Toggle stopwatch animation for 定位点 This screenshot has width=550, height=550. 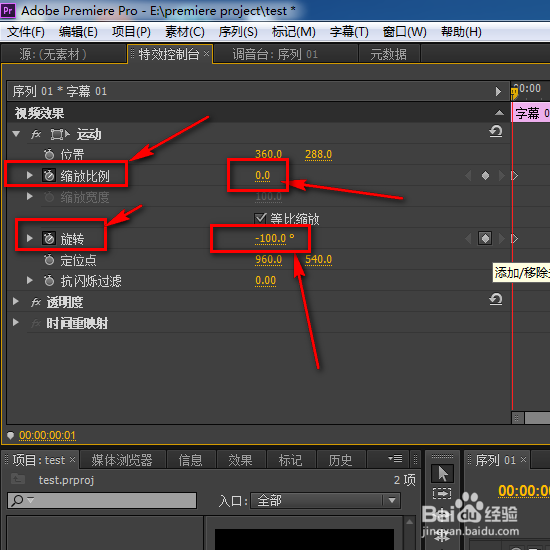point(49,260)
